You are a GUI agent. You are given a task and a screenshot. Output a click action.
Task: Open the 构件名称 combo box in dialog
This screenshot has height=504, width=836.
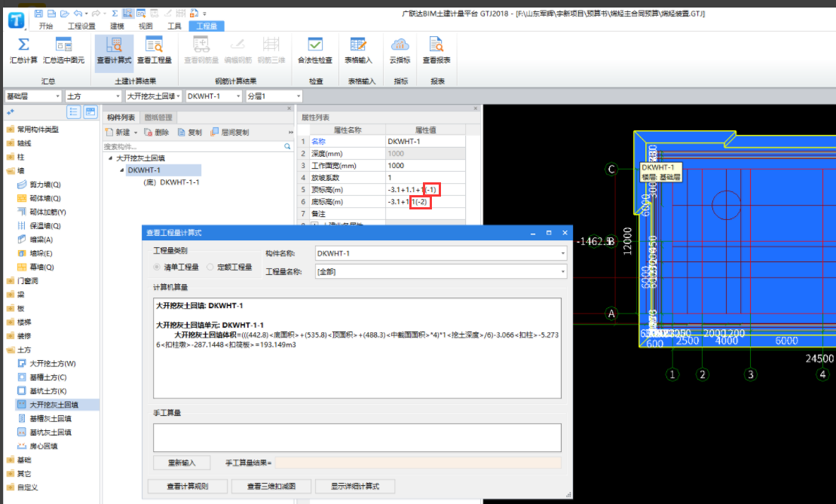pyautogui.click(x=441, y=254)
